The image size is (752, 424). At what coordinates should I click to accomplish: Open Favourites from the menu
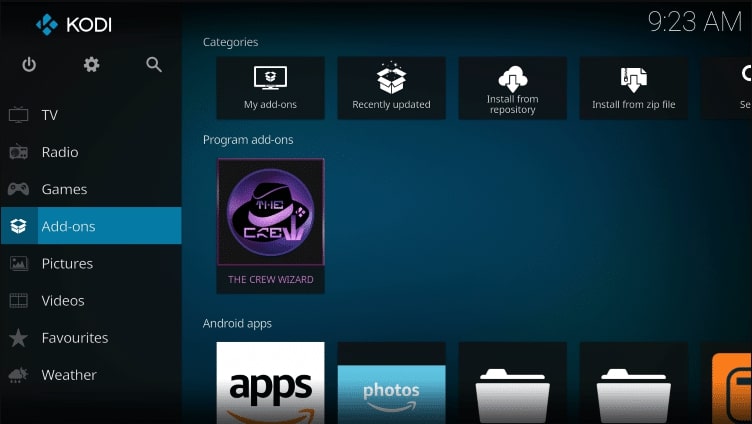pyautogui.click(x=91, y=338)
